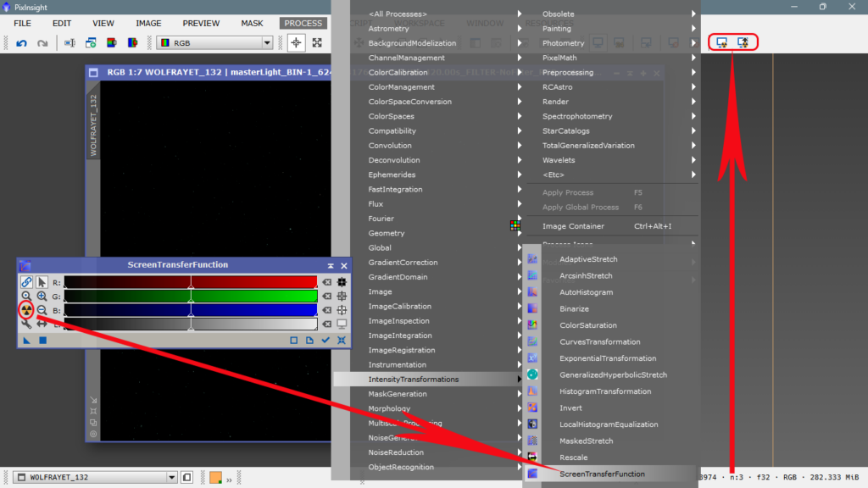Open the VIEW menu
868x488 pixels.
[x=103, y=23]
